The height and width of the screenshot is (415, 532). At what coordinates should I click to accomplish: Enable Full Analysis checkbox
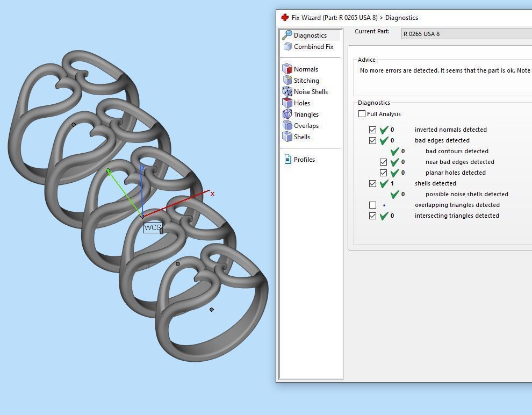362,113
